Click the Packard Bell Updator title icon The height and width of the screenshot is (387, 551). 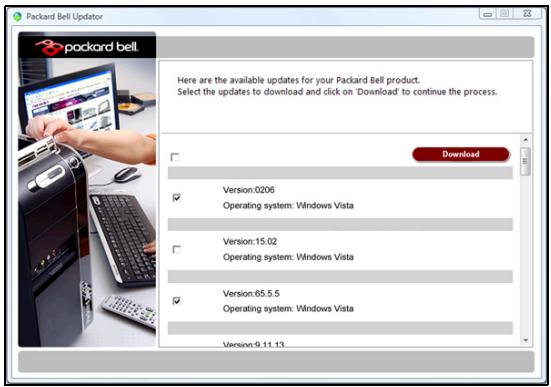pyautogui.click(x=17, y=17)
